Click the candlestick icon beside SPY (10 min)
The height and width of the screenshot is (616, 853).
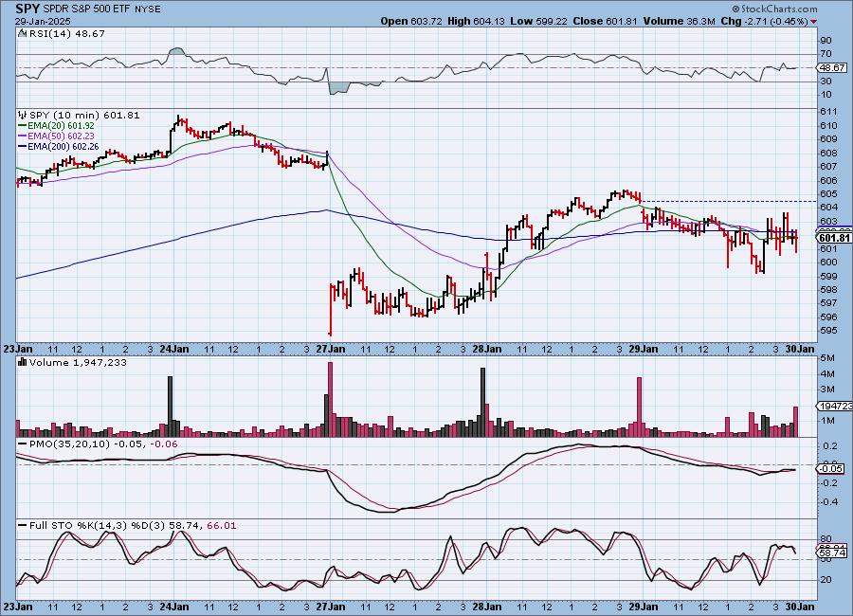23,116
